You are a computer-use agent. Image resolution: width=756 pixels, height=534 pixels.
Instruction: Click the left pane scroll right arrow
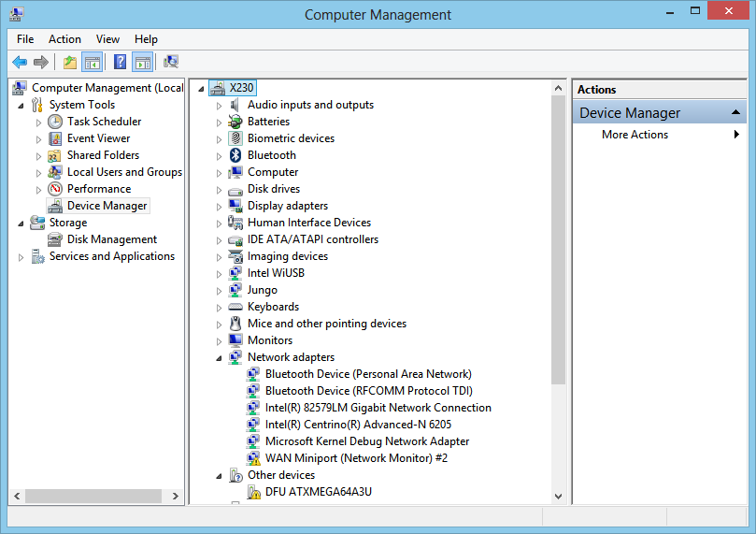click(176, 496)
